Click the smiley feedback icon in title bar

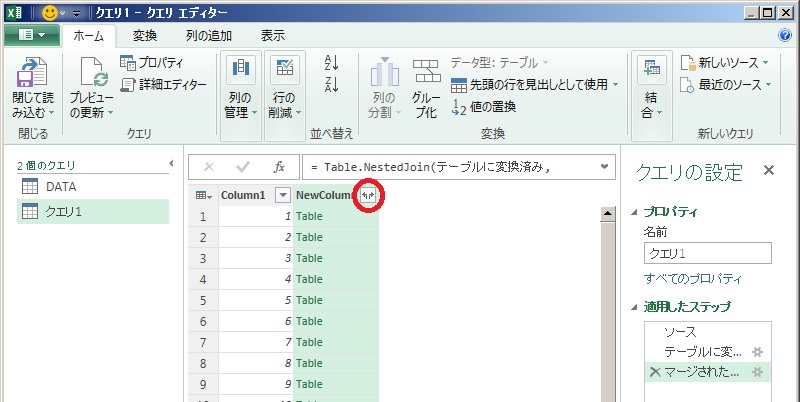tap(49, 13)
